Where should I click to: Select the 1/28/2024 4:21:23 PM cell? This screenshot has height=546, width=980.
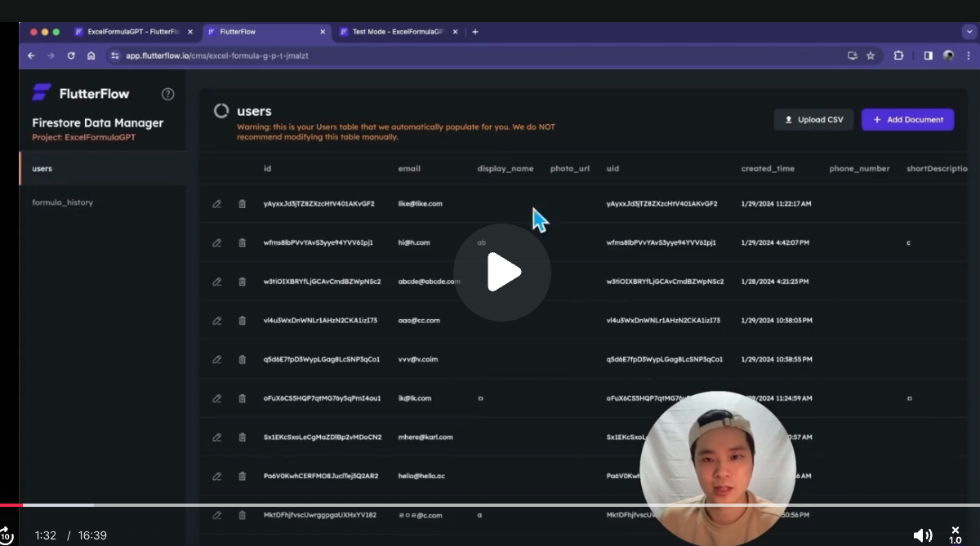pyautogui.click(x=775, y=282)
